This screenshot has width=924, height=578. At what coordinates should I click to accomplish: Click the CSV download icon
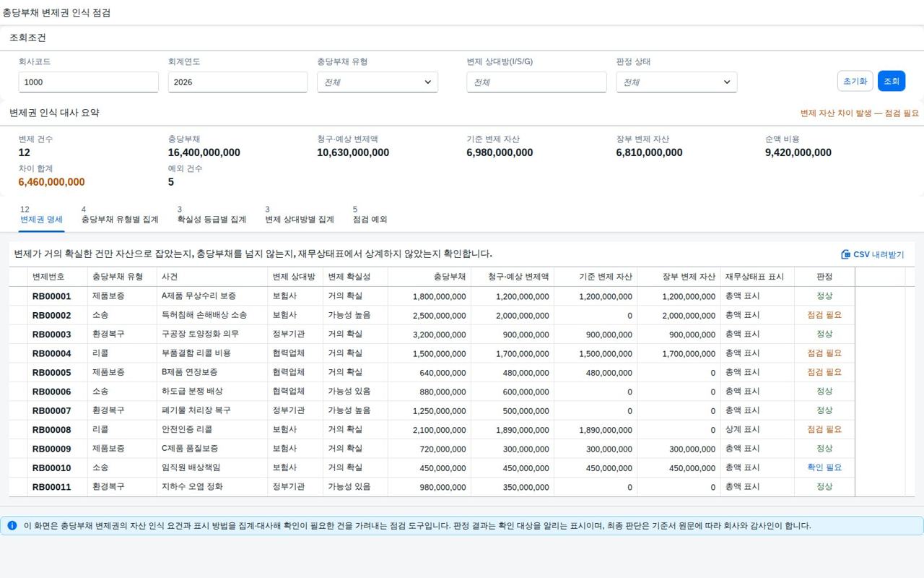coord(846,254)
